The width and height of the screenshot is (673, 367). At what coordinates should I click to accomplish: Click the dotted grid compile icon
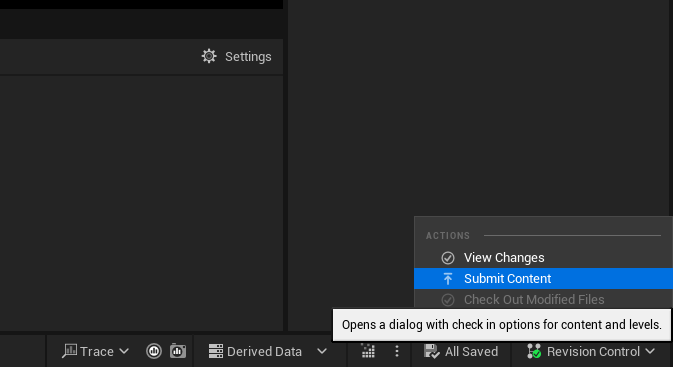coord(368,351)
